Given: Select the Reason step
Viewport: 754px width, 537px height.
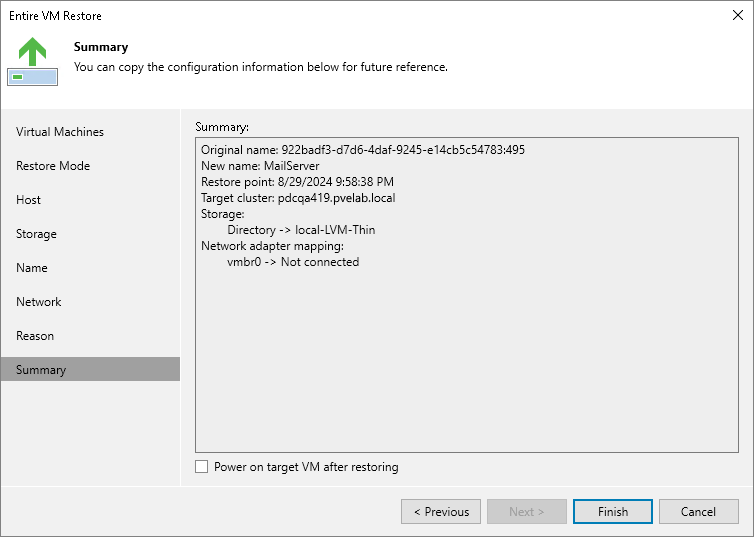Looking at the screenshot, I should [35, 336].
